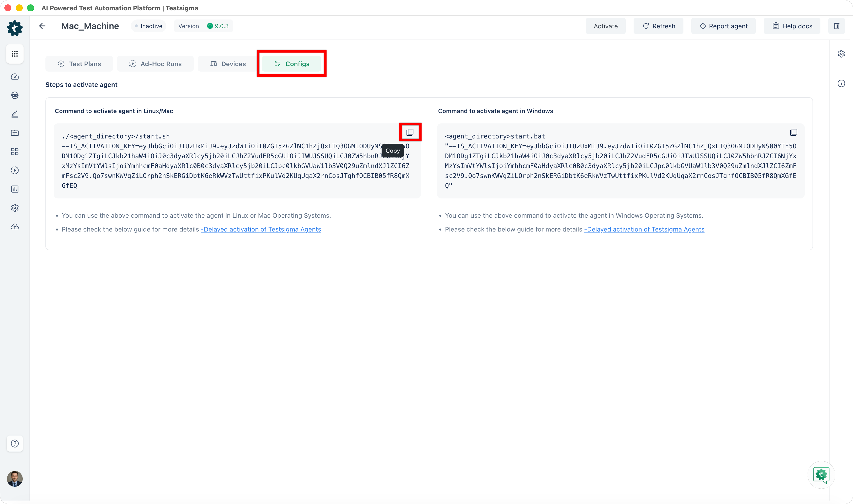Open the four-squares addons icon

(x=15, y=152)
